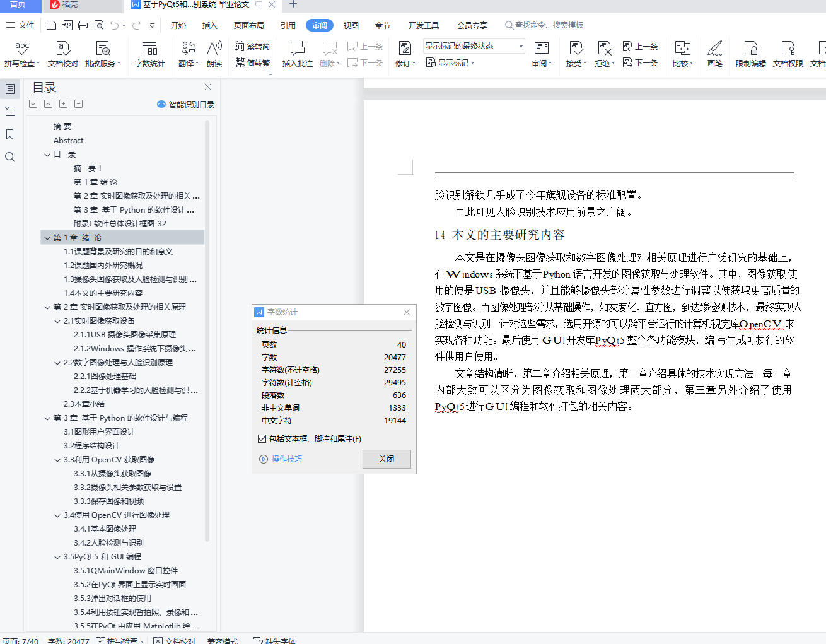
Task: Click the 修订 track changes icon
Action: tap(405, 48)
